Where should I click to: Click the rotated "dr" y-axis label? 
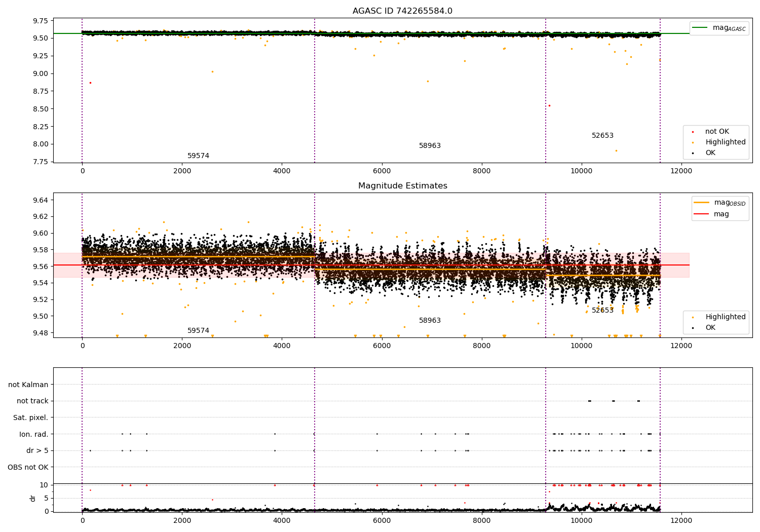click(33, 498)
